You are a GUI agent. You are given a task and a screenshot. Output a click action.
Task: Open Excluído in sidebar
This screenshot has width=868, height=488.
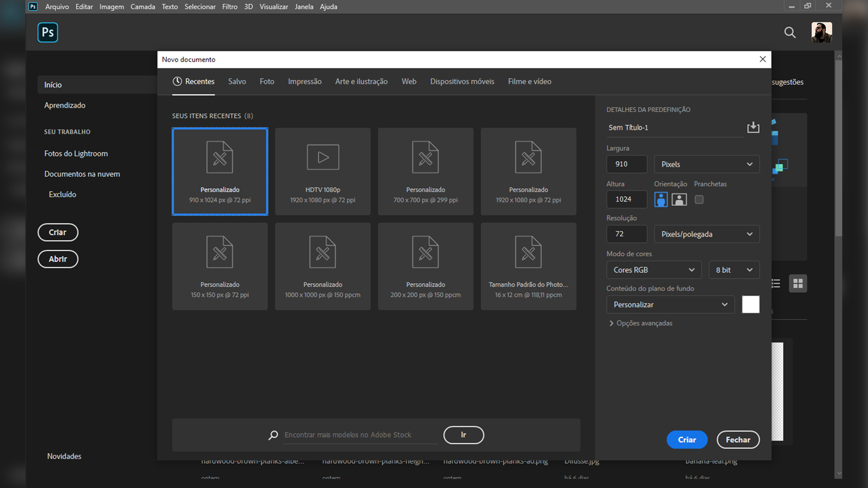(62, 194)
